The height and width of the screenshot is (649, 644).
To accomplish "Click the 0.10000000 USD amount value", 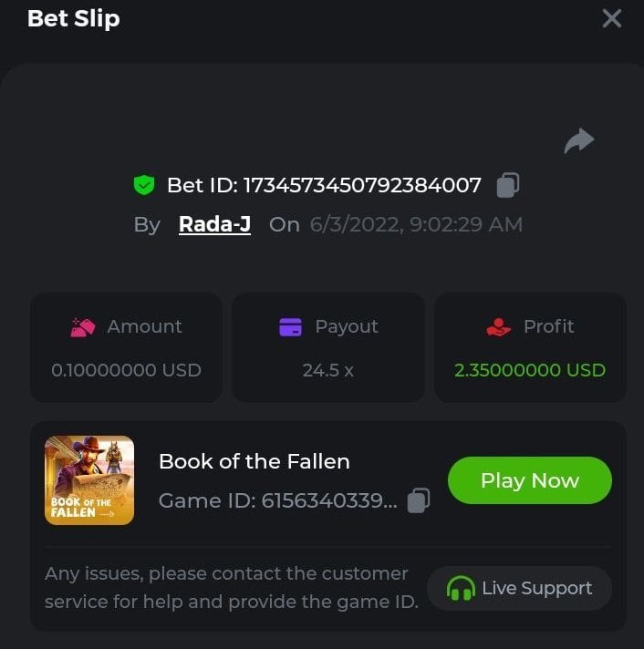I will (x=126, y=370).
